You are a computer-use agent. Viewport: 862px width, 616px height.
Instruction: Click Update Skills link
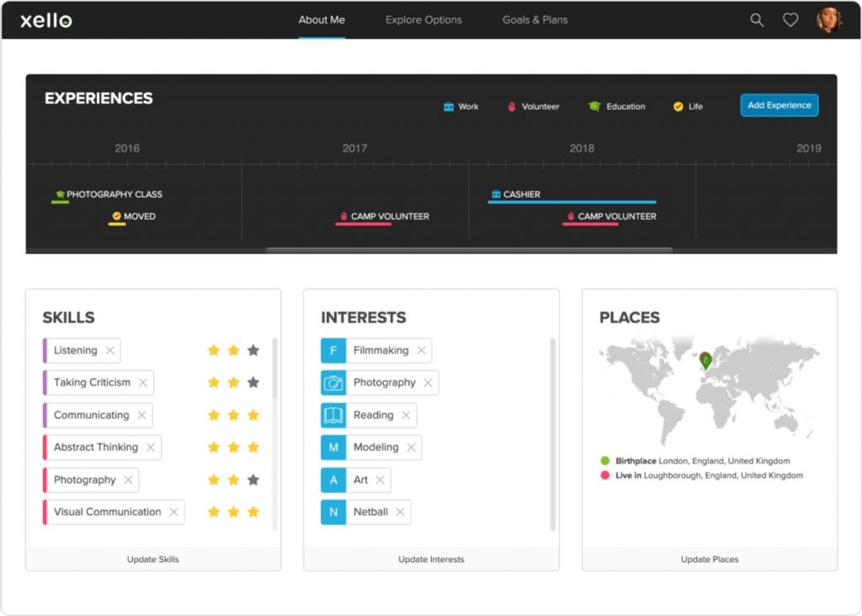pyautogui.click(x=153, y=559)
